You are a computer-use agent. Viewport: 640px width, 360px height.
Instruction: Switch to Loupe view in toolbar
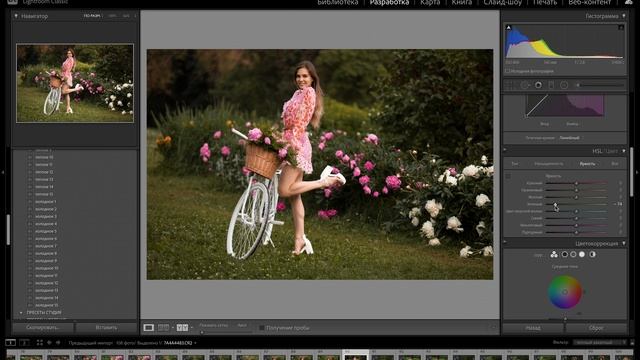tap(149, 327)
